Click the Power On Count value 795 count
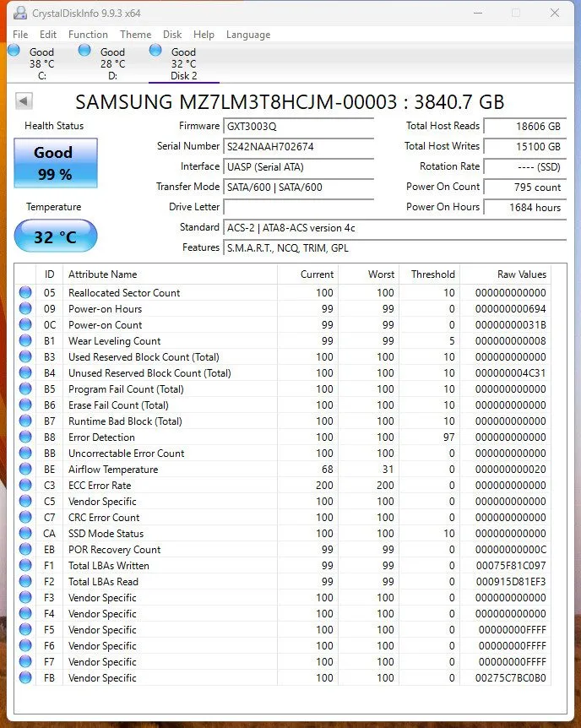This screenshot has height=728, width=581. [524, 187]
